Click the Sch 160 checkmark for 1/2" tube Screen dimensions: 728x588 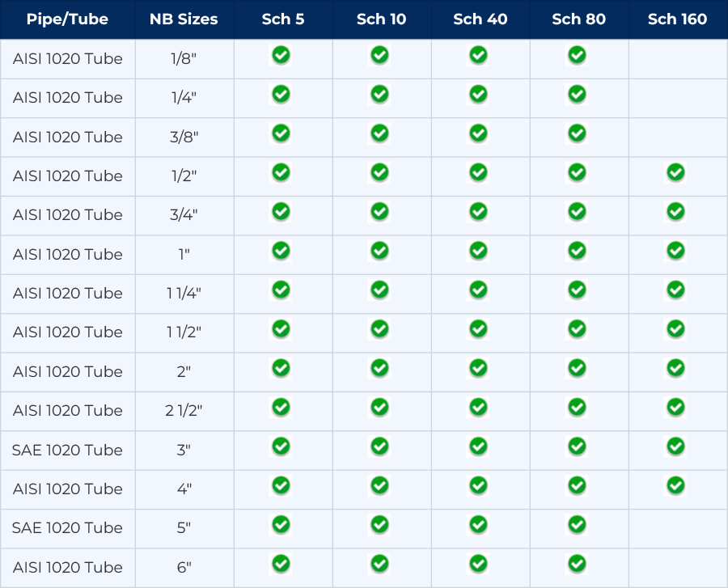pyautogui.click(x=677, y=172)
